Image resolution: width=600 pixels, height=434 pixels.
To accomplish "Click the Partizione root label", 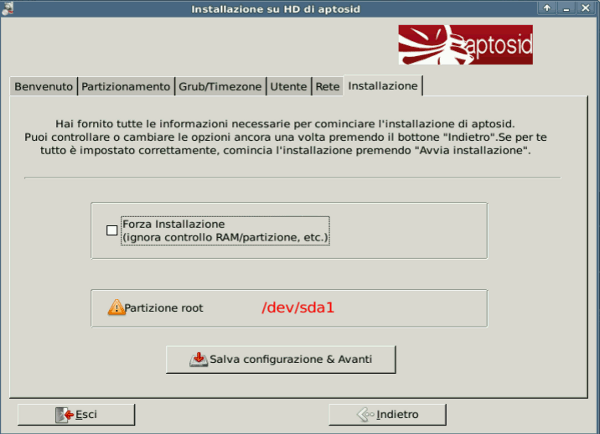I will click(x=164, y=308).
